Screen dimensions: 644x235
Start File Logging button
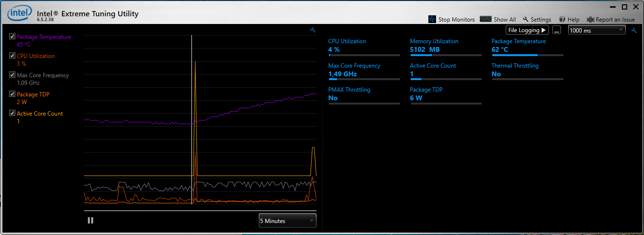[527, 30]
